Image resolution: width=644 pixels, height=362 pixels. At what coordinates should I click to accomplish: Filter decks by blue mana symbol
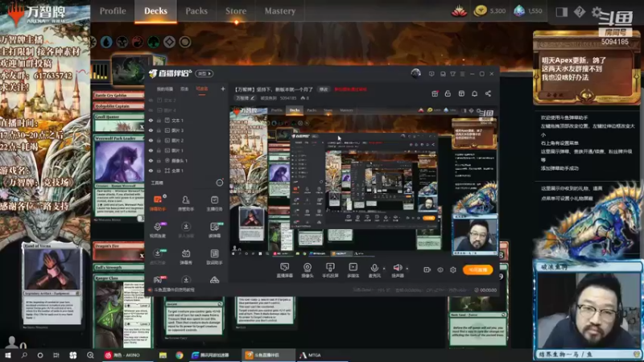106,42
